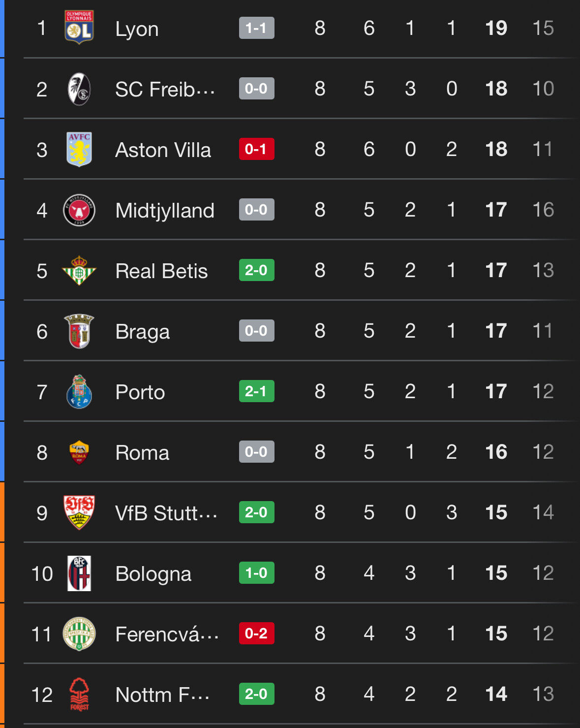
Task: Open Lyon's 1-1 last match result
Action: pos(256,28)
